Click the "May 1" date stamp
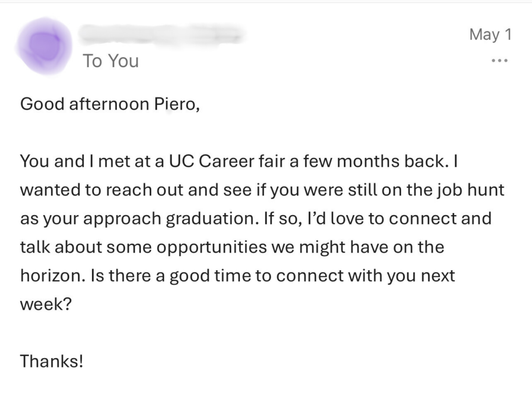Image resolution: width=532 pixels, height=395 pixels. pos(490,34)
